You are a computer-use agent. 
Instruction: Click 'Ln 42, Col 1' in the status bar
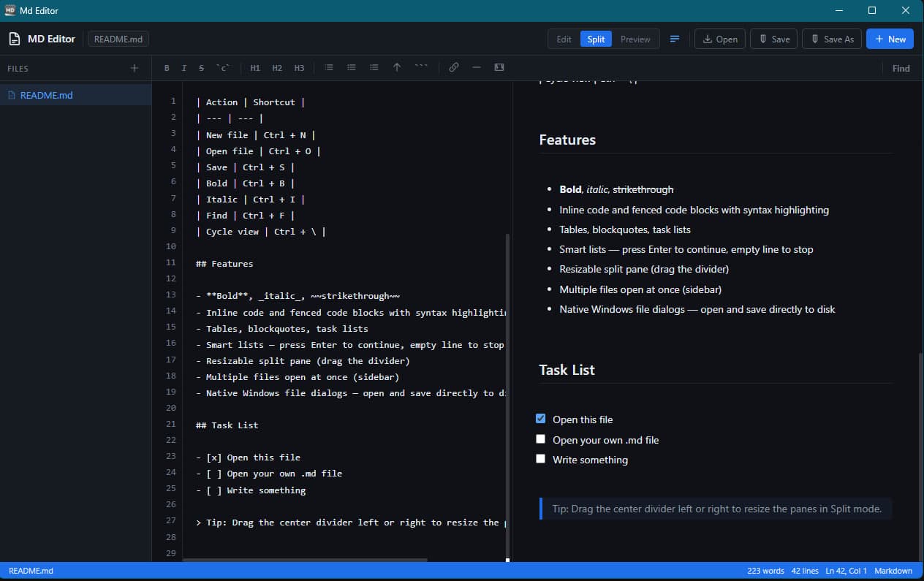click(x=846, y=571)
